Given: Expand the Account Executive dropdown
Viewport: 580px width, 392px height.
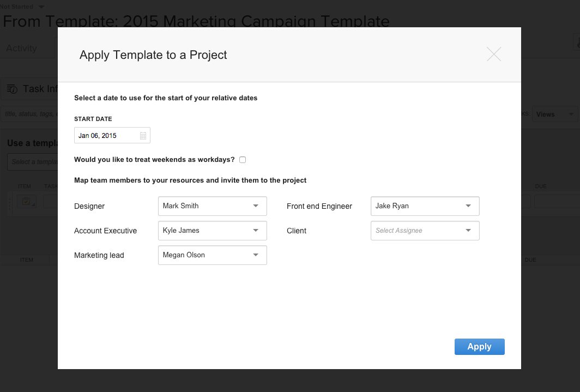Looking at the screenshot, I should coord(212,231).
